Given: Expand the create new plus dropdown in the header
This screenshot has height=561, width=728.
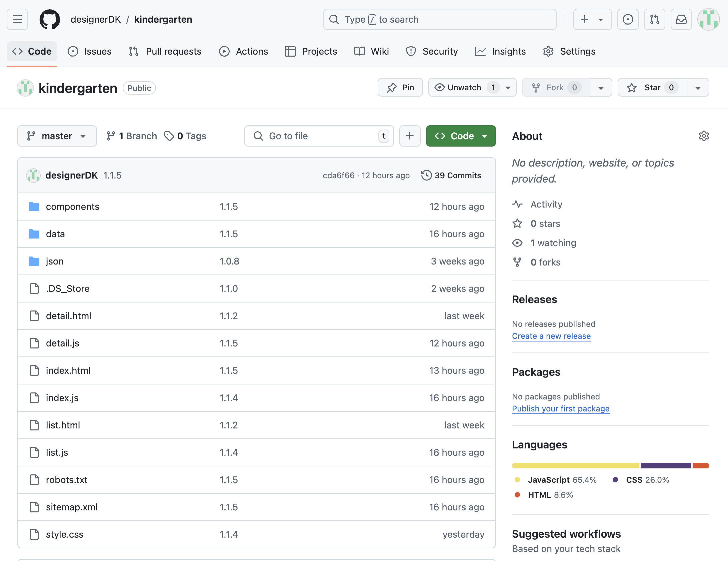Looking at the screenshot, I should pos(592,19).
